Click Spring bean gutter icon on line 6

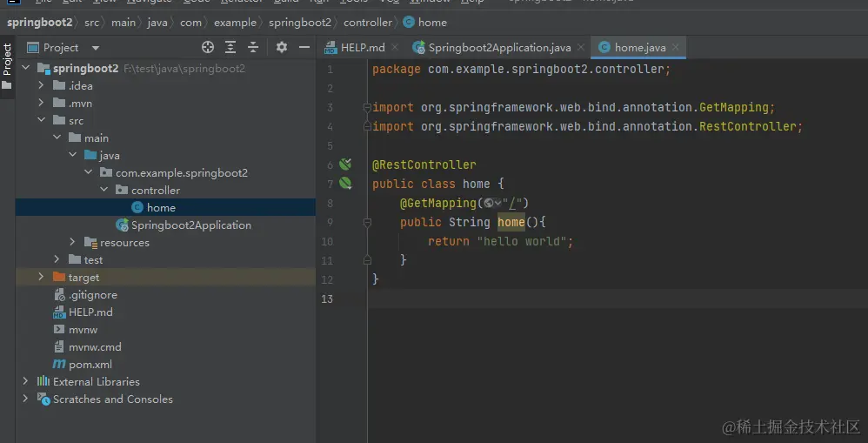pos(345,164)
